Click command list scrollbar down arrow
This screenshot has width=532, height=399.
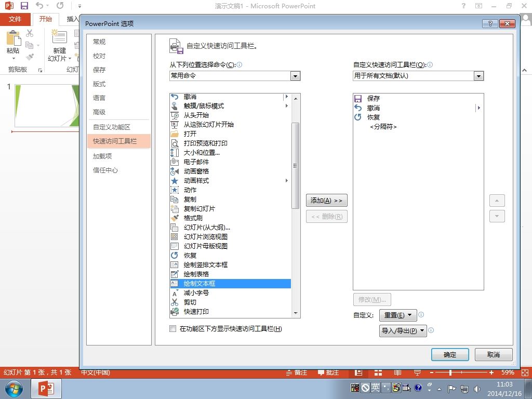pos(296,313)
